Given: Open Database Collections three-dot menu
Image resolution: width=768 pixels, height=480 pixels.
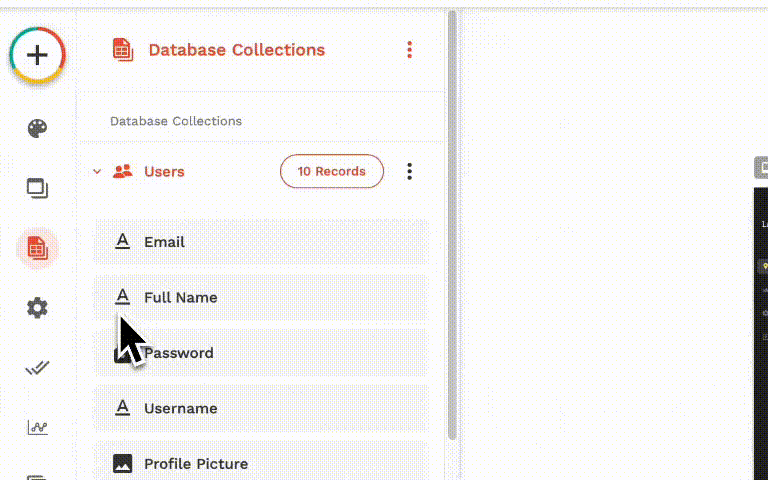Looking at the screenshot, I should [409, 50].
